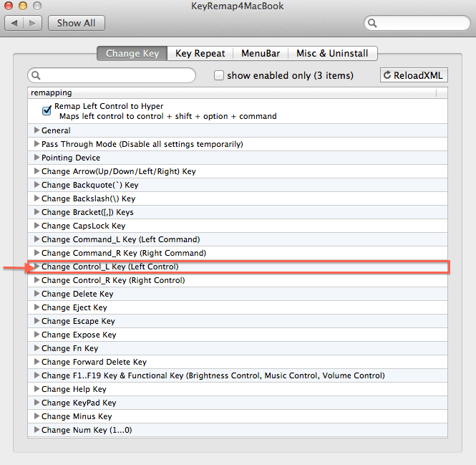Viewport: 476px width, 465px height.
Task: Click the magnifier icon in the filter field
Action: (37, 75)
